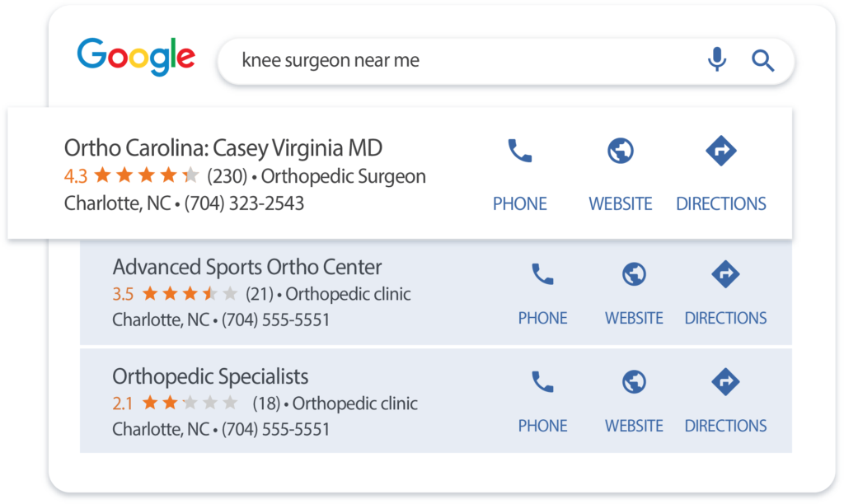Click the (21) reviews count

[x=259, y=294]
